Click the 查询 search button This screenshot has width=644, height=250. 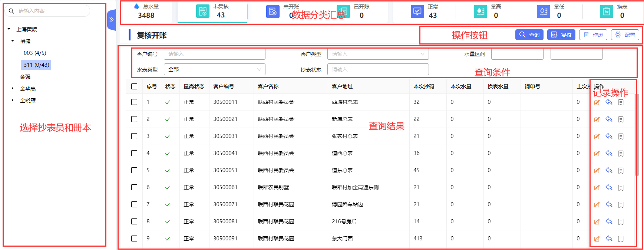pos(529,35)
